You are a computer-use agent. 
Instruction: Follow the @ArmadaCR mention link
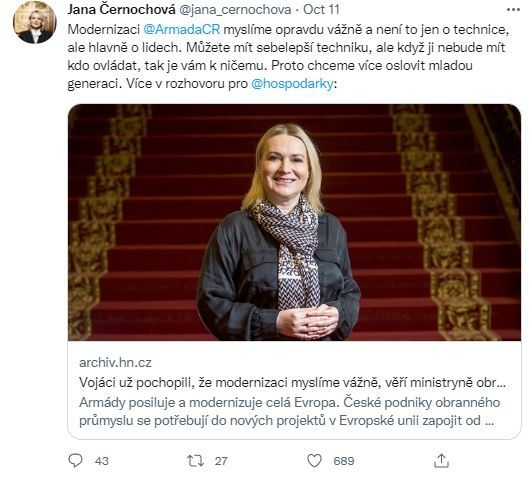[x=182, y=30]
